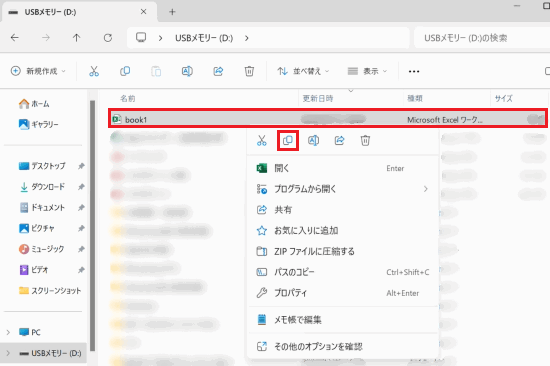The width and height of the screenshot is (550, 366).
Task: Expand the USBメモリー (D:) tree node chevron
Action: coord(8,353)
